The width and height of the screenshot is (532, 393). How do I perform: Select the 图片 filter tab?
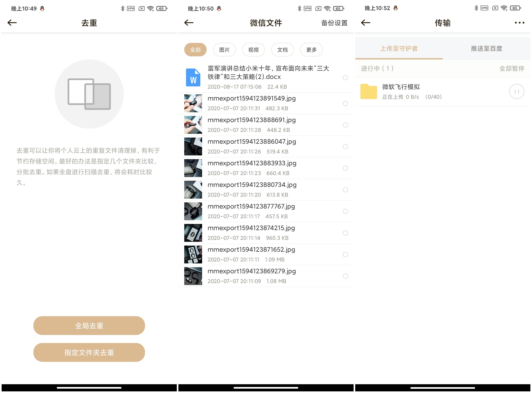pyautogui.click(x=224, y=50)
